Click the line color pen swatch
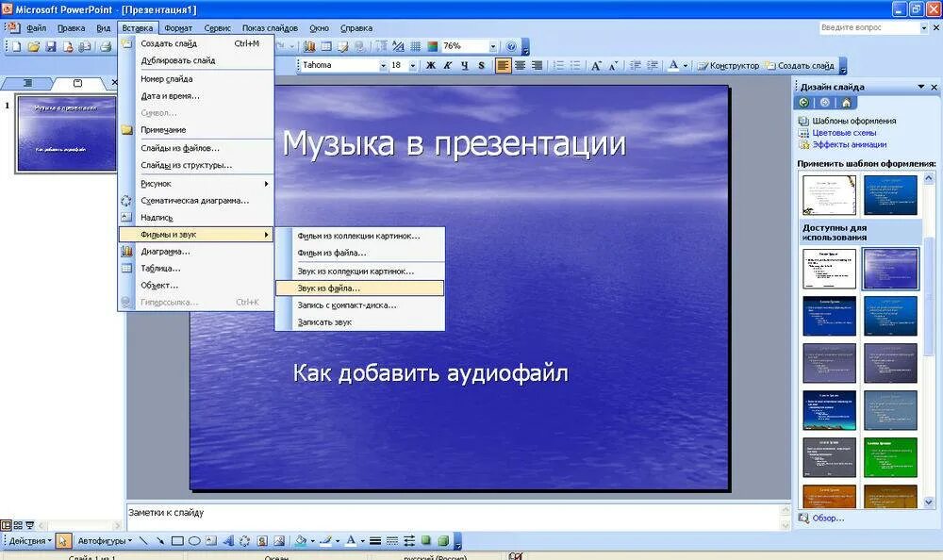This screenshot has width=943, height=560. click(325, 541)
